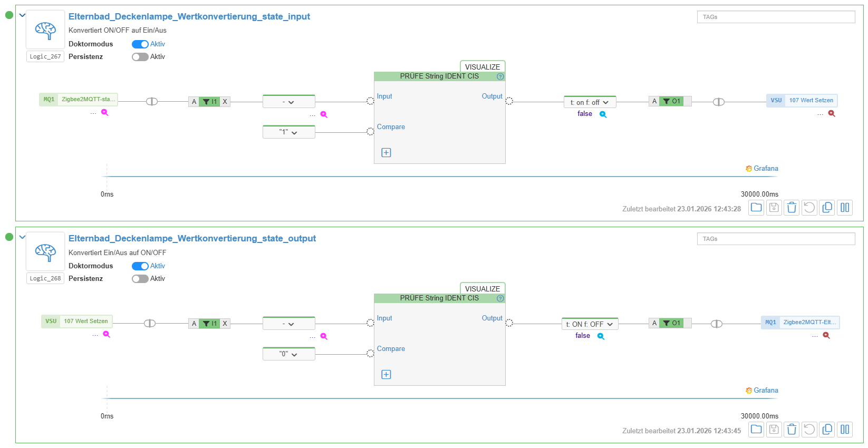The image size is (868, 448).
Task: Toggle Doktormodus for Logic_267
Action: coord(140,44)
